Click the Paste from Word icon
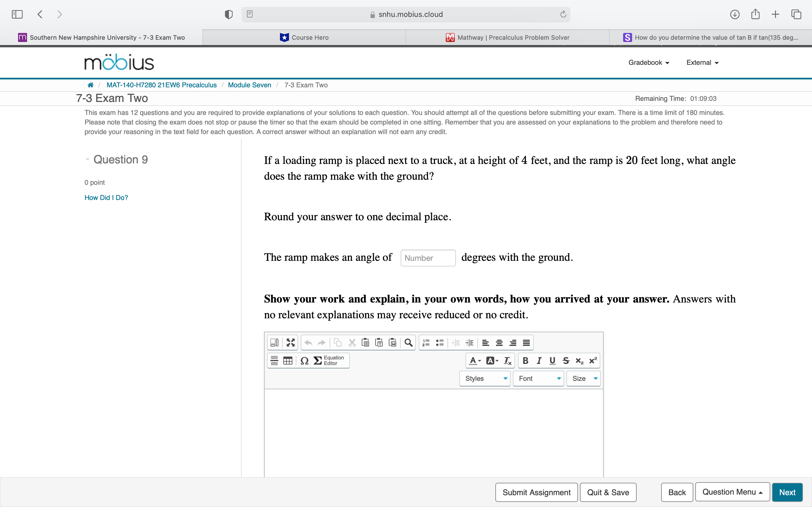The width and height of the screenshot is (812, 507). 393,342
